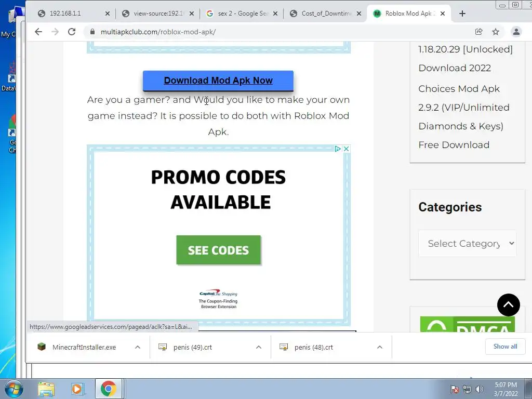The width and height of the screenshot is (532, 399).
Task: Switch to the Cost_of_Downtime tab
Action: coord(326,14)
